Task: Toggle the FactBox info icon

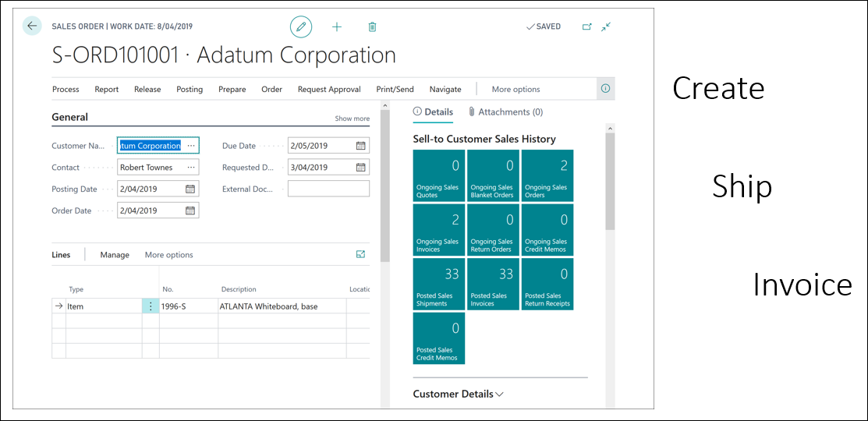Action: pos(606,89)
